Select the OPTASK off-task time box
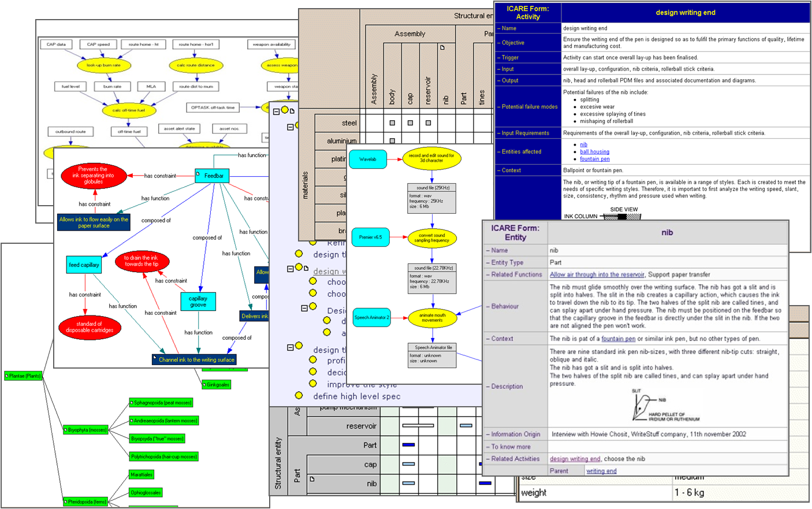Image resolution: width=812 pixels, height=509 pixels. click(x=213, y=107)
